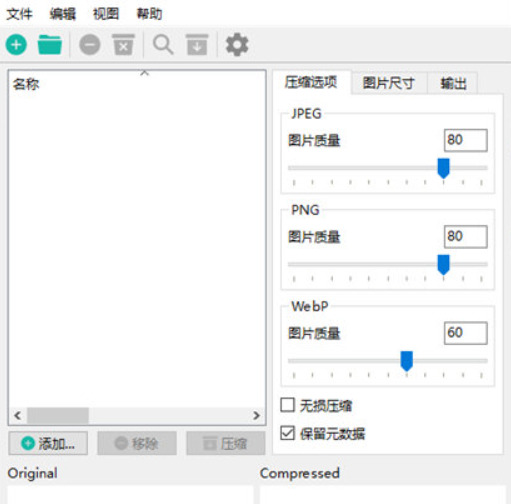The height and width of the screenshot is (504, 511).
Task: Click the sort arrow above the list header
Action: coord(144,73)
